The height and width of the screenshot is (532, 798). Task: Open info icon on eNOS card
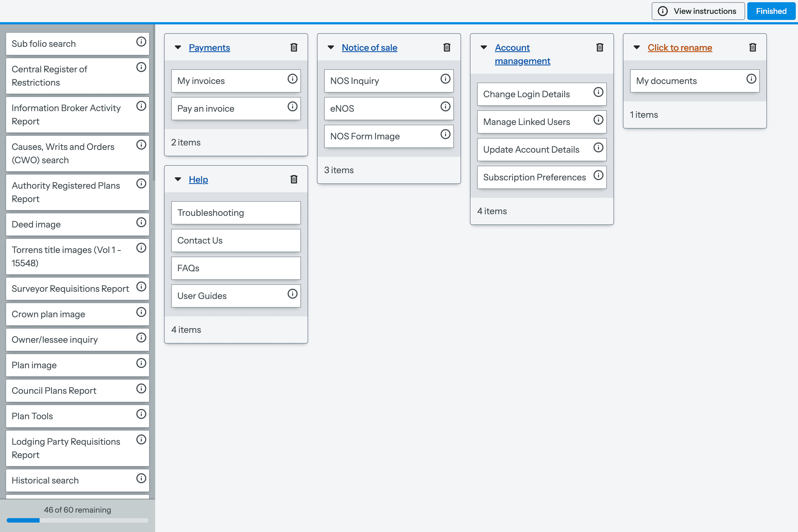[x=445, y=106]
